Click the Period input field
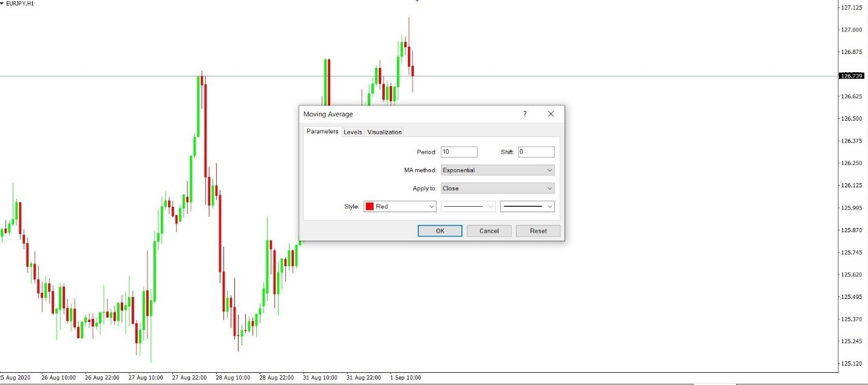This screenshot has width=868, height=385. click(x=459, y=152)
